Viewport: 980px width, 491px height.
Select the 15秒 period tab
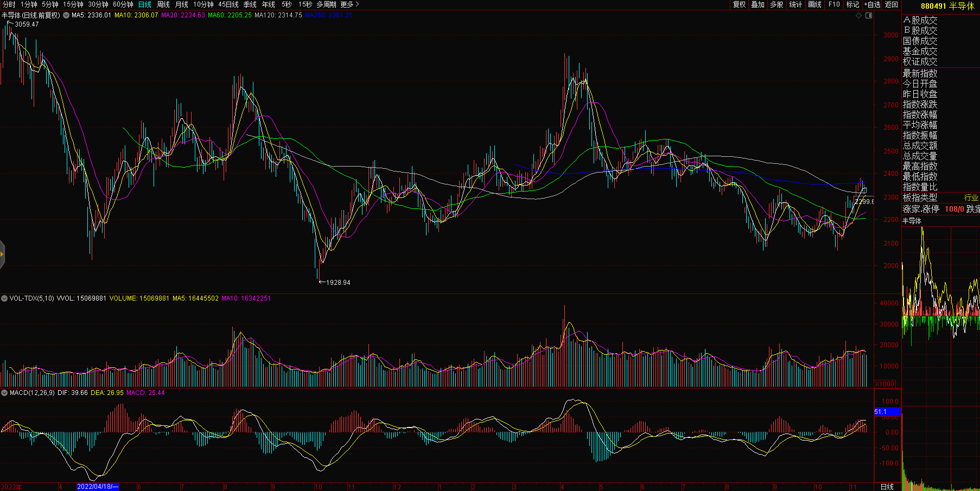(306, 4)
